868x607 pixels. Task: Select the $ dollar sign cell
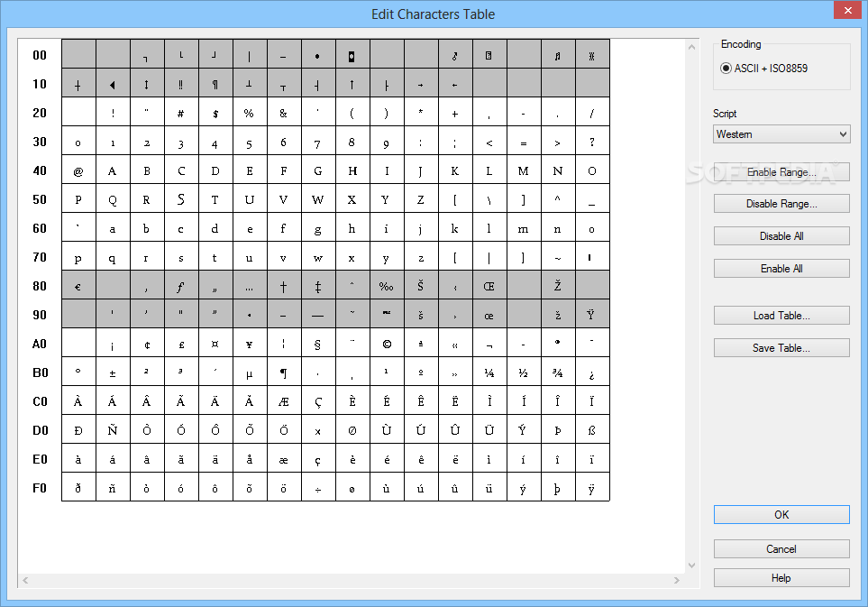(x=215, y=114)
